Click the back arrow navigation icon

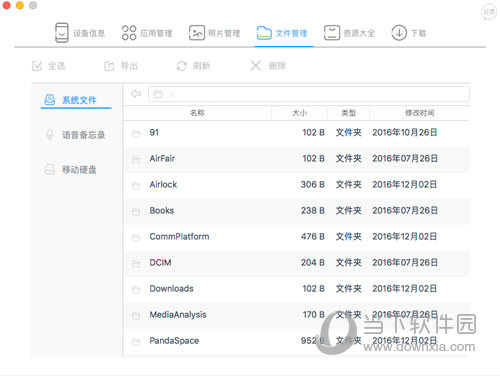[136, 94]
